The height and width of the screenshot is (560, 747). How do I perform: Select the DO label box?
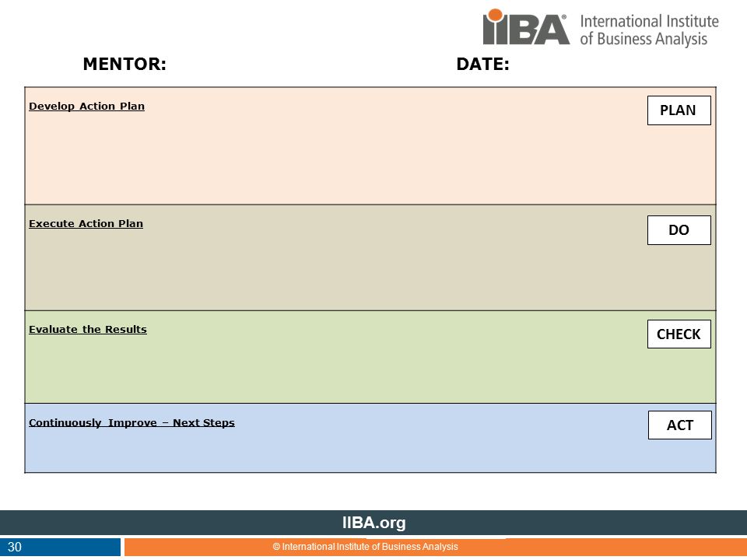pos(679,230)
